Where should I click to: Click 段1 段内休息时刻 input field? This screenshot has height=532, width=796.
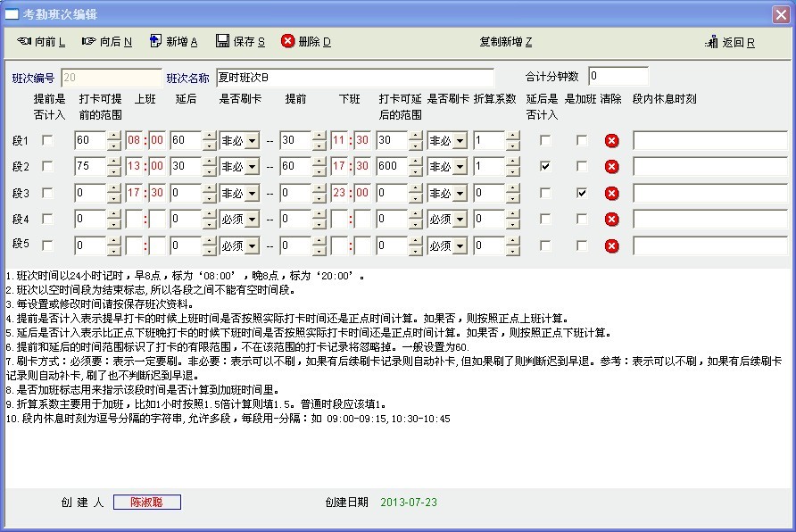coord(709,140)
